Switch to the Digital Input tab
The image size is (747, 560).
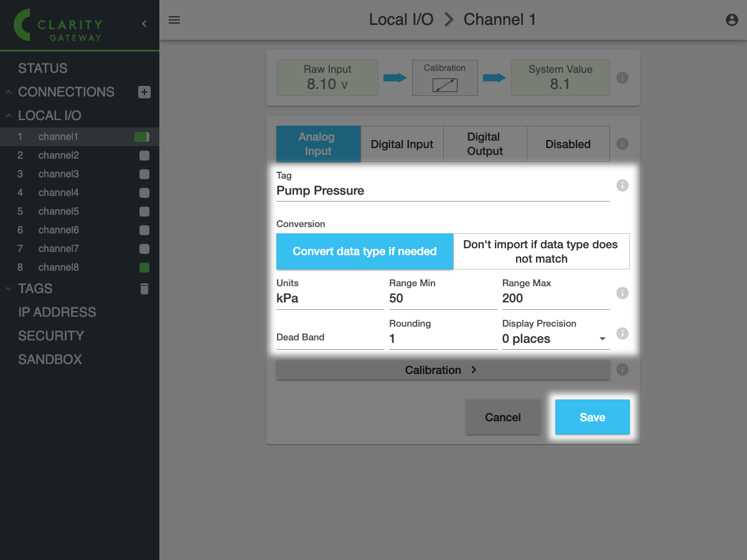coord(402,144)
